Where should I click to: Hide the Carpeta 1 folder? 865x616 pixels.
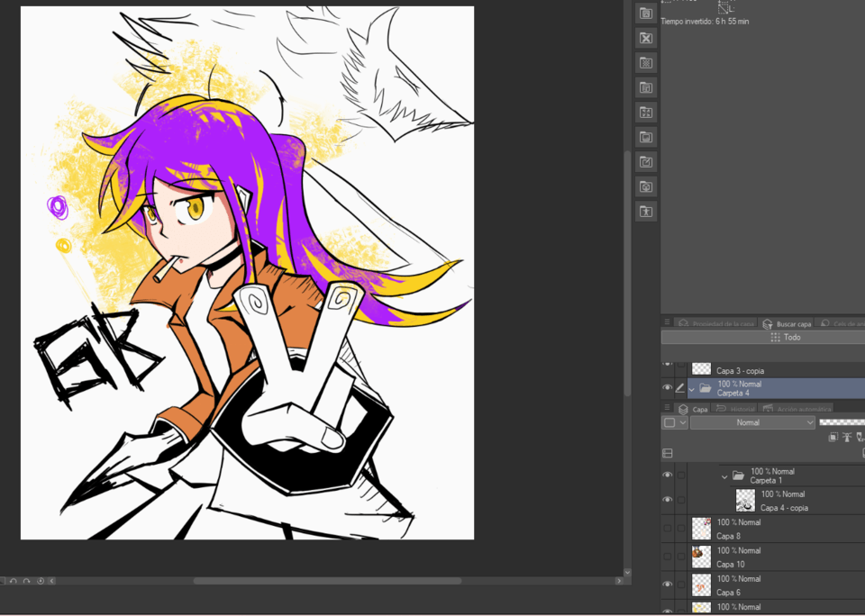pos(667,475)
